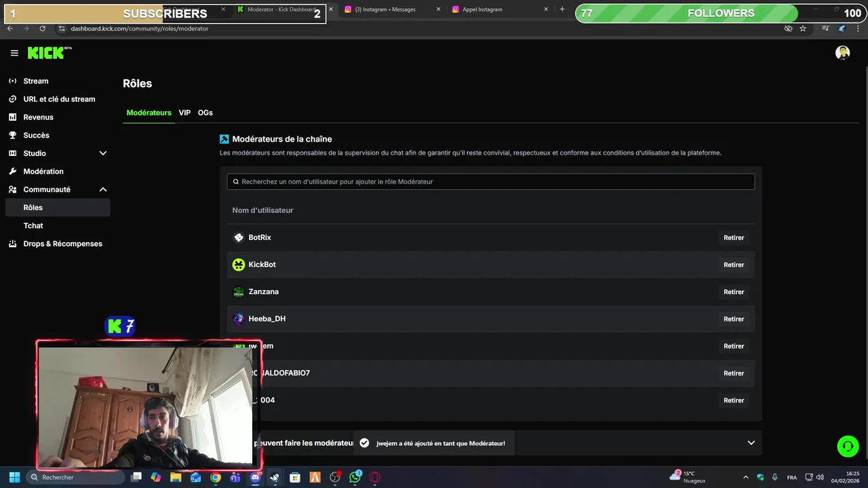
Task: Open the profile avatar menu
Action: tap(843, 53)
